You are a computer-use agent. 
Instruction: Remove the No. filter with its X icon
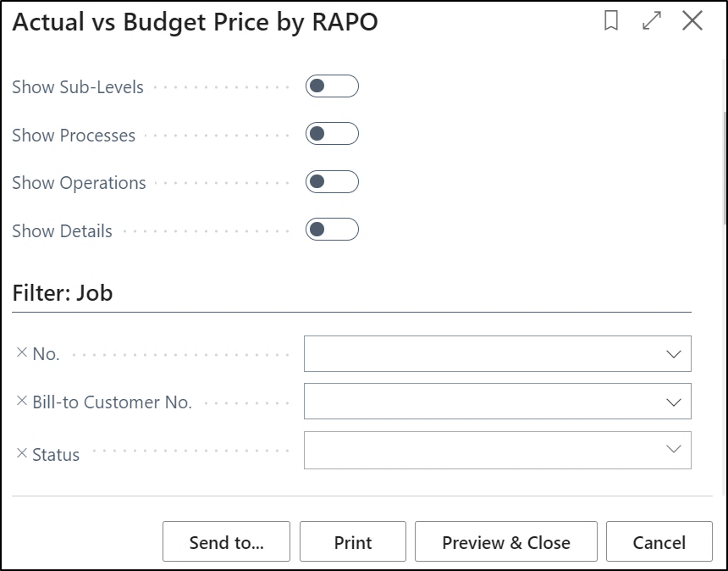pyautogui.click(x=22, y=353)
